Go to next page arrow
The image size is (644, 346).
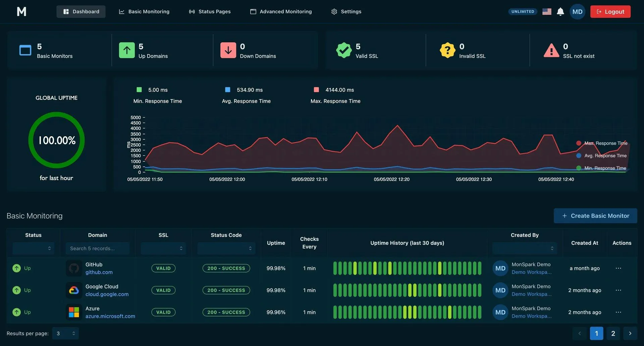630,334
